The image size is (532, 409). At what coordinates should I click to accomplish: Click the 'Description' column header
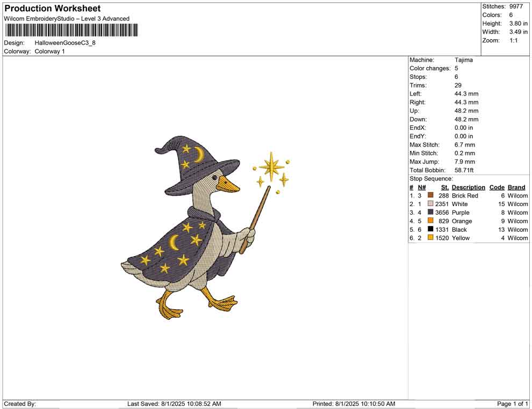[469, 187]
